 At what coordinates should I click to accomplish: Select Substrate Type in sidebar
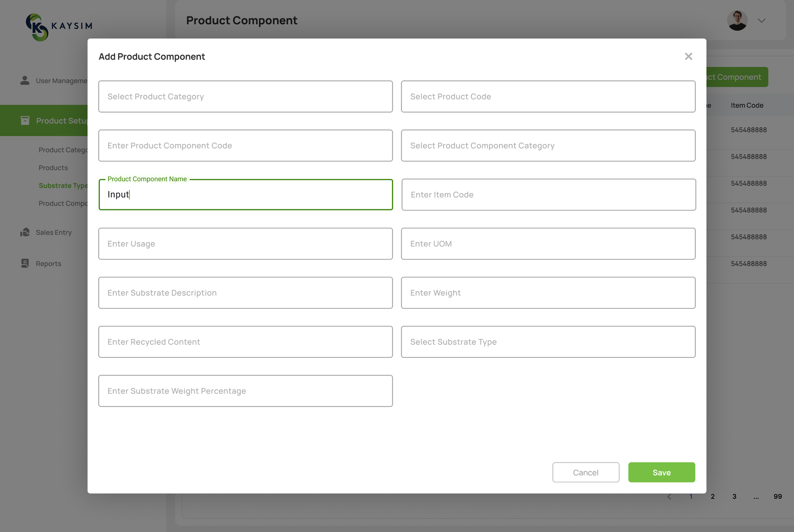[x=63, y=186]
